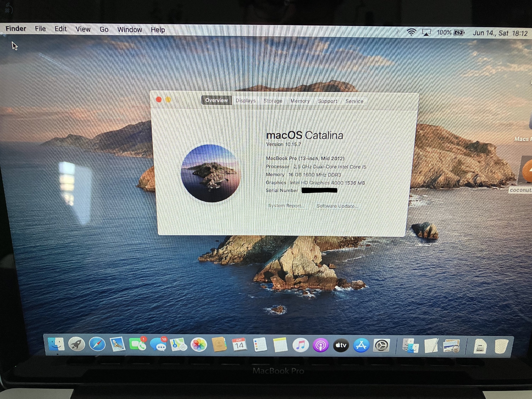Viewport: 532px width, 399px height.
Task: Click the Version 10.15.7 text
Action: 284,144
